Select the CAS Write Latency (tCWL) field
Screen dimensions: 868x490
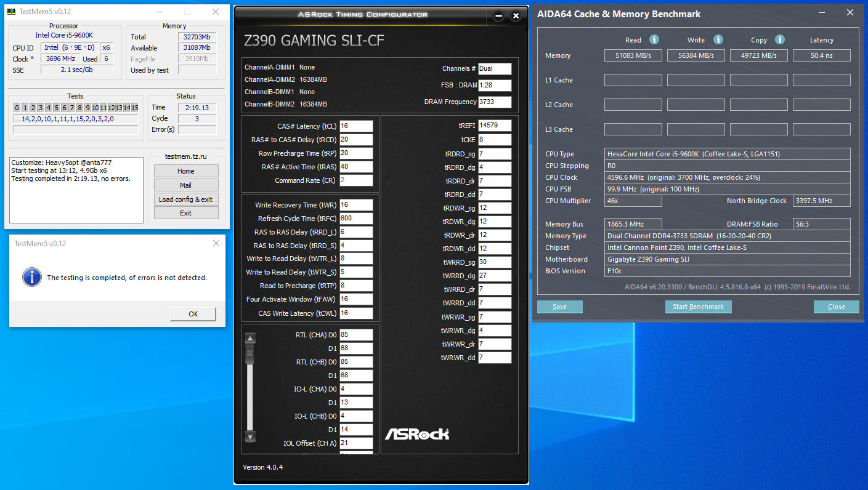pos(356,313)
